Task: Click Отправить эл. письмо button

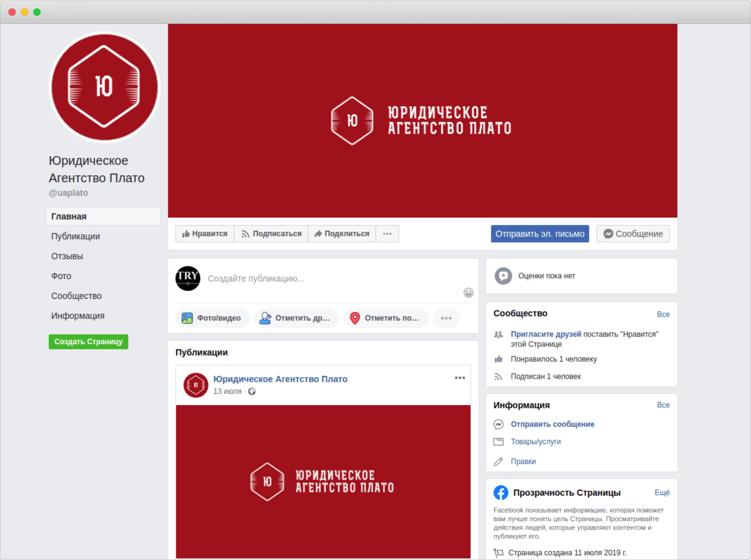Action: (540, 233)
